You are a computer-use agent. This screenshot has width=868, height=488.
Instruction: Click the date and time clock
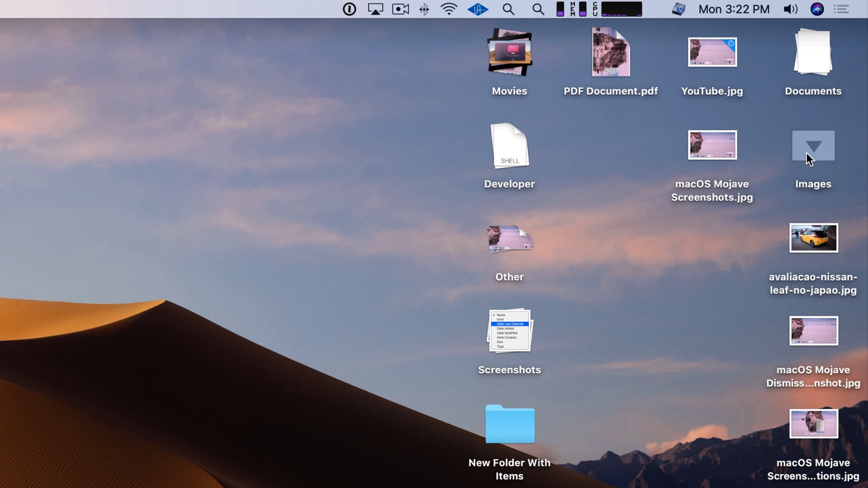click(734, 9)
